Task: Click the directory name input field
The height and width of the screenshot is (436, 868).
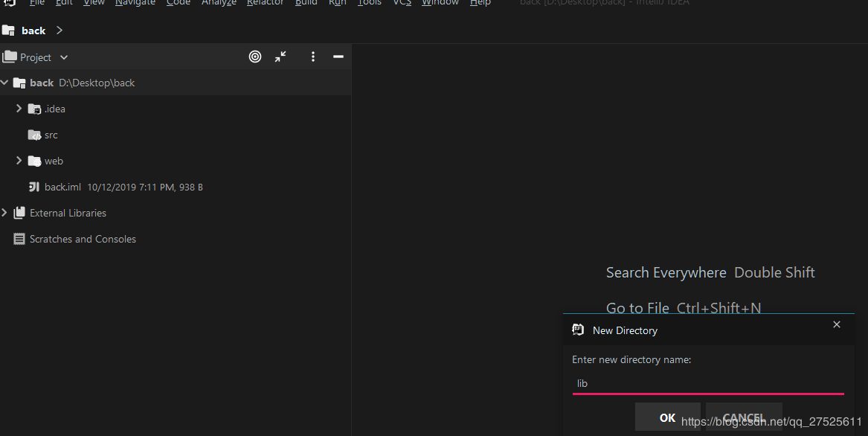Action: pos(707,383)
